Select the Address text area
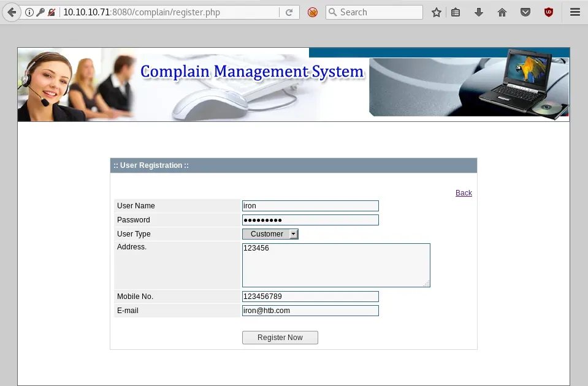588x386 pixels. point(336,265)
